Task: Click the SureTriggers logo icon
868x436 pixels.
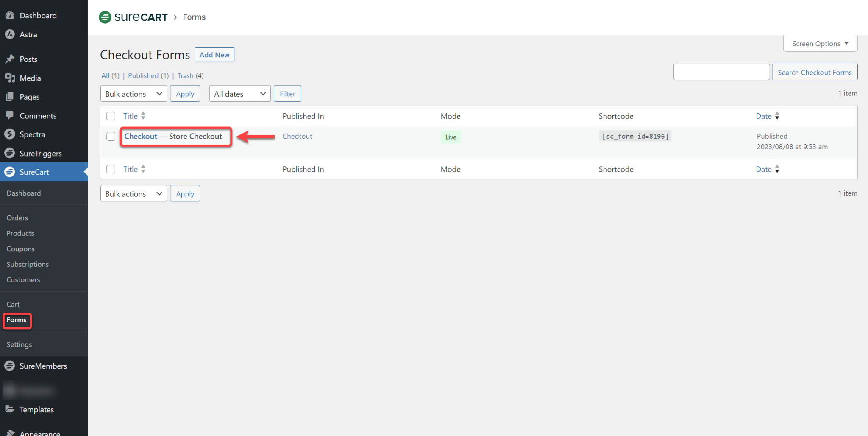Action: [x=10, y=153]
